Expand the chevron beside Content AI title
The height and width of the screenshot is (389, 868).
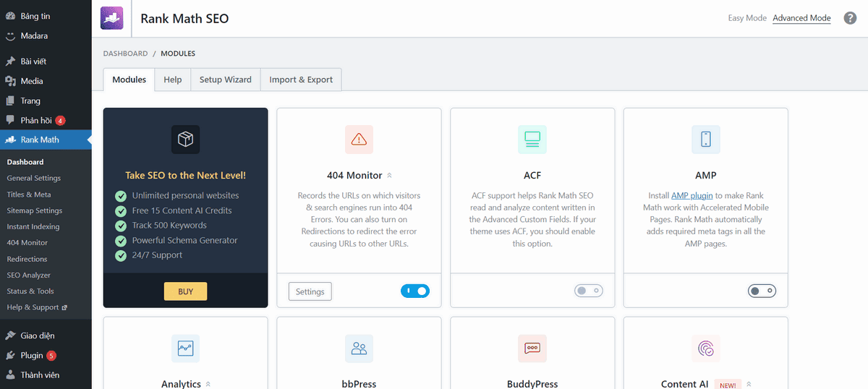749,384
